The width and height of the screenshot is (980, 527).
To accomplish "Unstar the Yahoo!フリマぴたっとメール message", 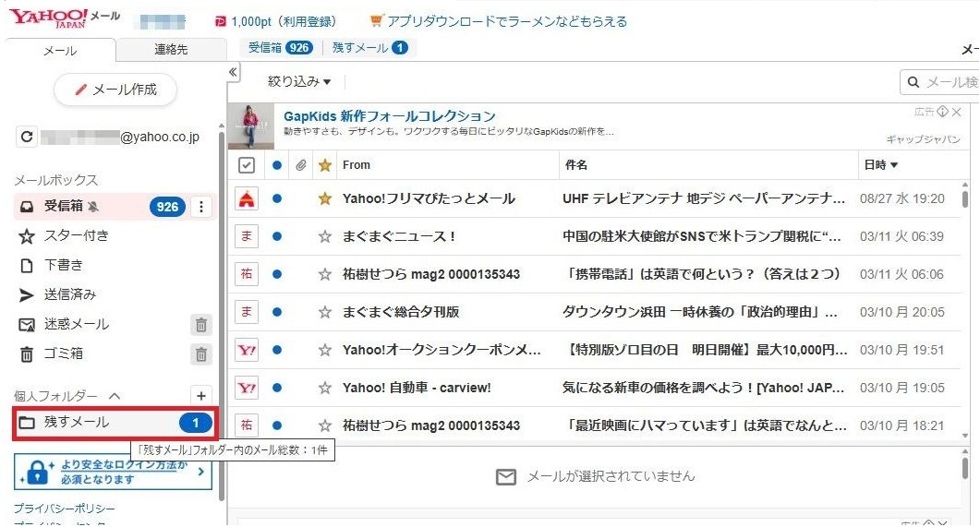I will pyautogui.click(x=324, y=198).
